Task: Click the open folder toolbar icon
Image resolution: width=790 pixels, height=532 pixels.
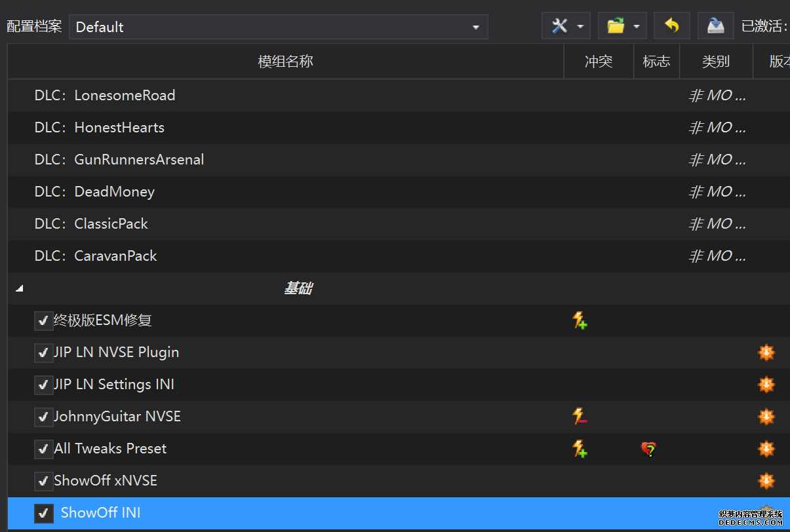Action: click(616, 26)
